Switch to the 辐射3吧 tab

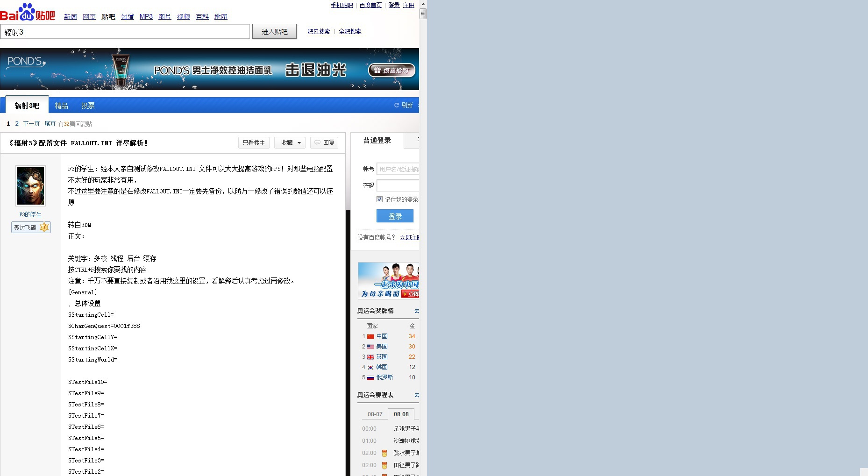(27, 106)
